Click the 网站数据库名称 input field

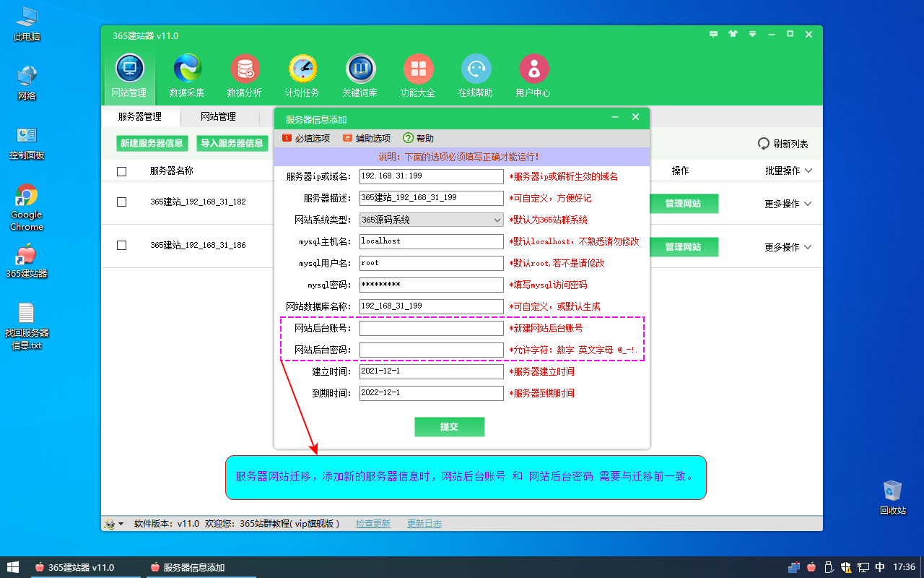(x=432, y=306)
